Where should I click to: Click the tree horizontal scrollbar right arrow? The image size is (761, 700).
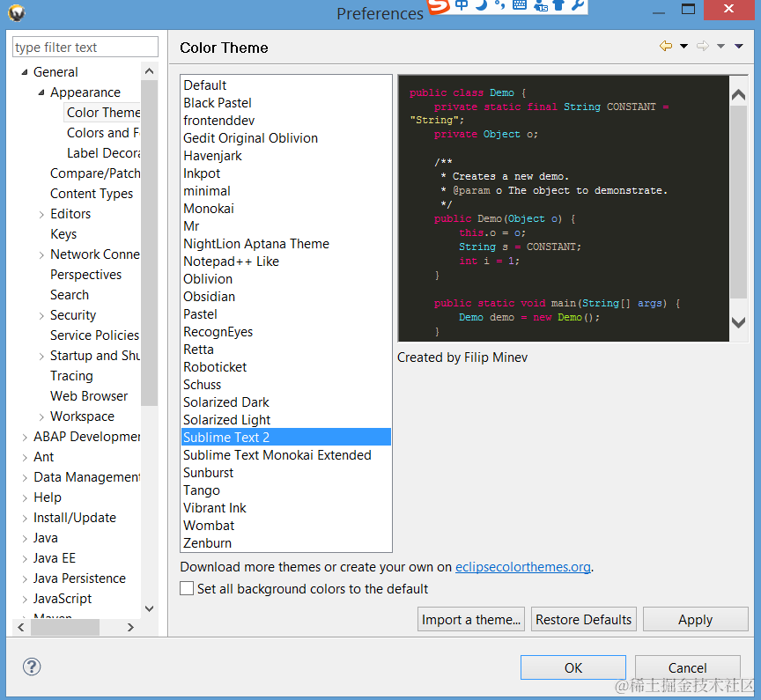tap(130, 627)
